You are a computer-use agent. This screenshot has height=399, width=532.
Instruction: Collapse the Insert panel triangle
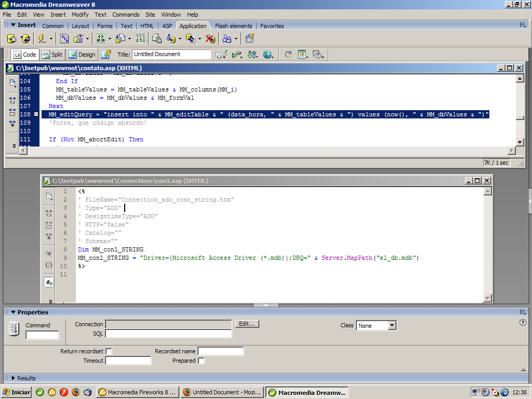click(x=13, y=25)
